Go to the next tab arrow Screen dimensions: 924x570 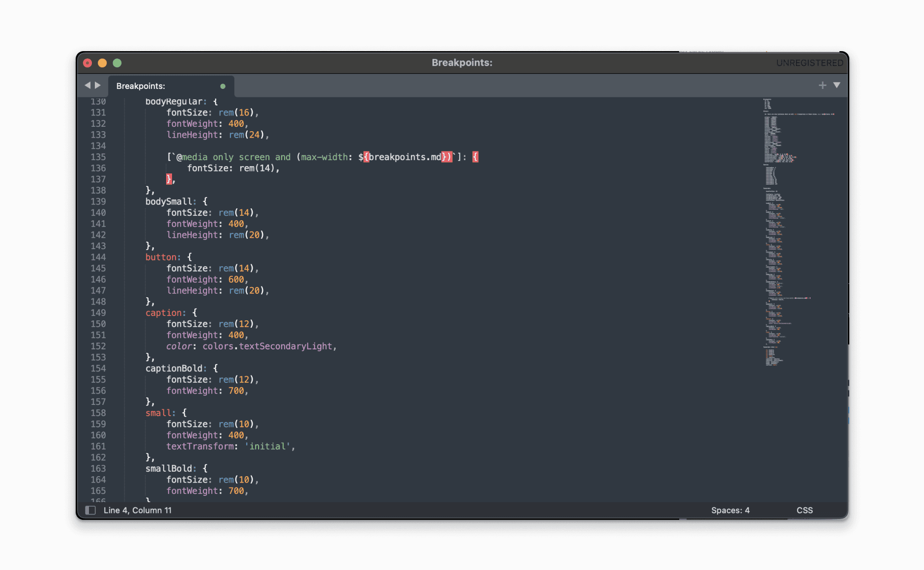[x=98, y=85]
